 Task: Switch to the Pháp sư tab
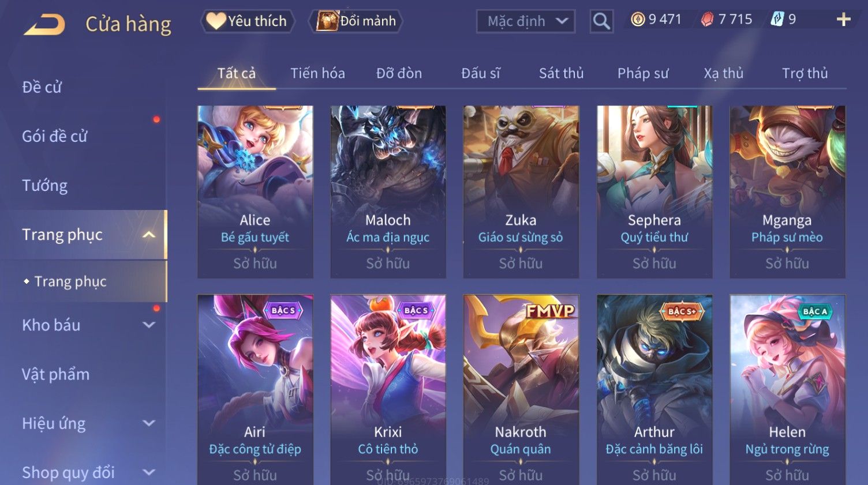pyautogui.click(x=643, y=73)
